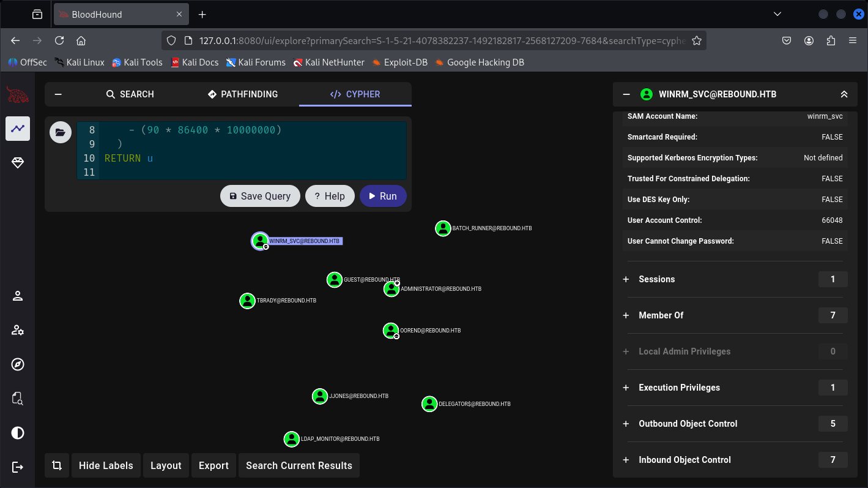
Task: Toggle dark mode half-circle icon
Action: (18, 434)
